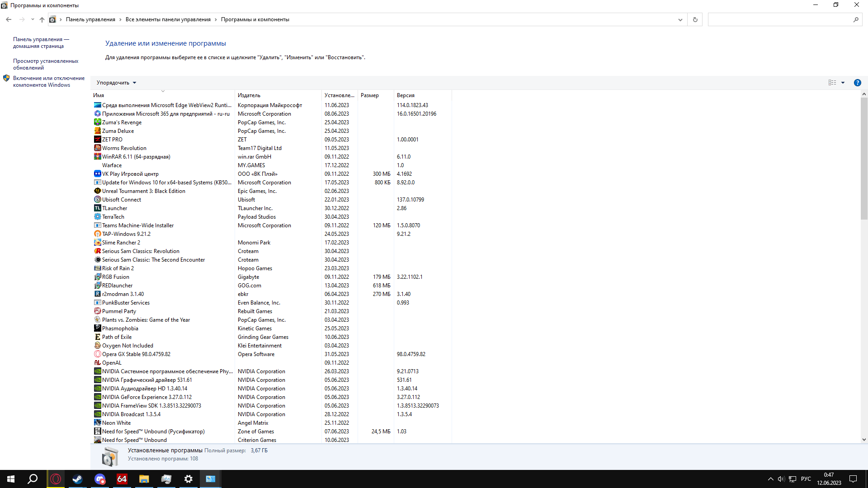Select Warface program row
The height and width of the screenshot is (488, 868).
point(271,165)
